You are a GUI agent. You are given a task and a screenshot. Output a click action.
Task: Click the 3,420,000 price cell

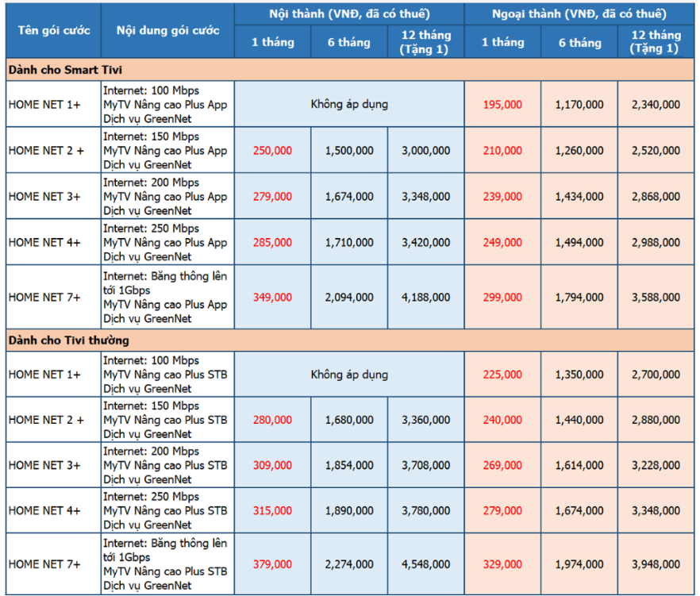(x=426, y=242)
